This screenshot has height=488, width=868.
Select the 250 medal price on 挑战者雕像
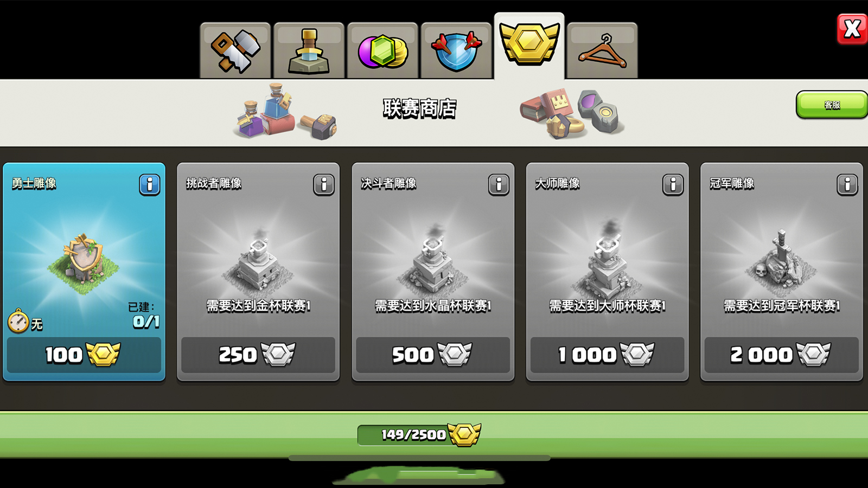[x=258, y=355]
